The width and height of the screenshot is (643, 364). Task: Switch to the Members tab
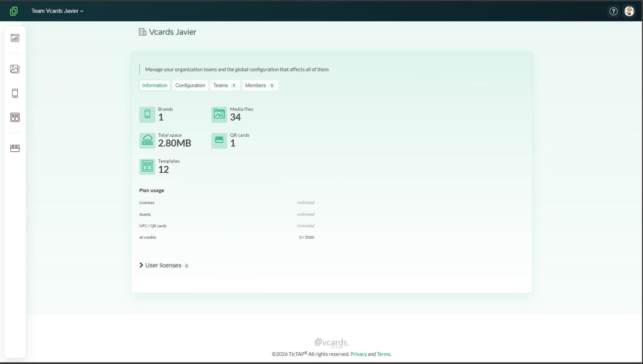(260, 85)
